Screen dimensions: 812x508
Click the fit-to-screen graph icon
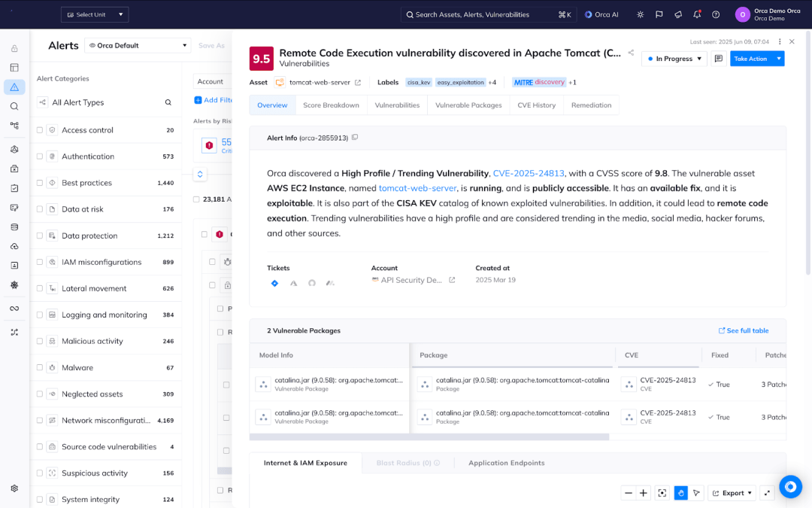(x=662, y=493)
